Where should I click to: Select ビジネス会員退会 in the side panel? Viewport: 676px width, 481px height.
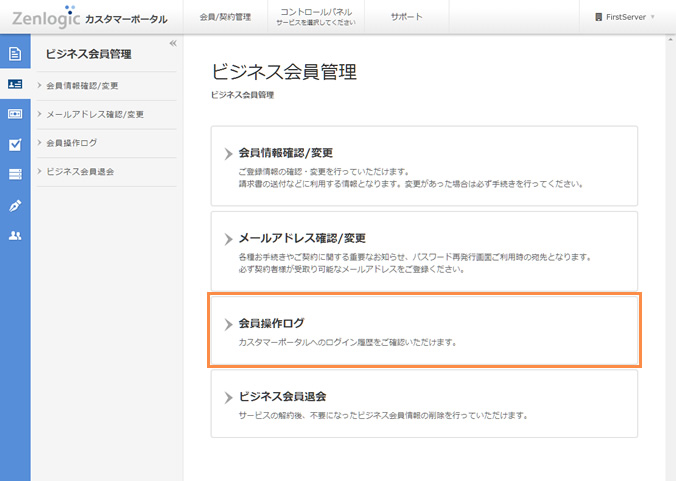[79, 171]
